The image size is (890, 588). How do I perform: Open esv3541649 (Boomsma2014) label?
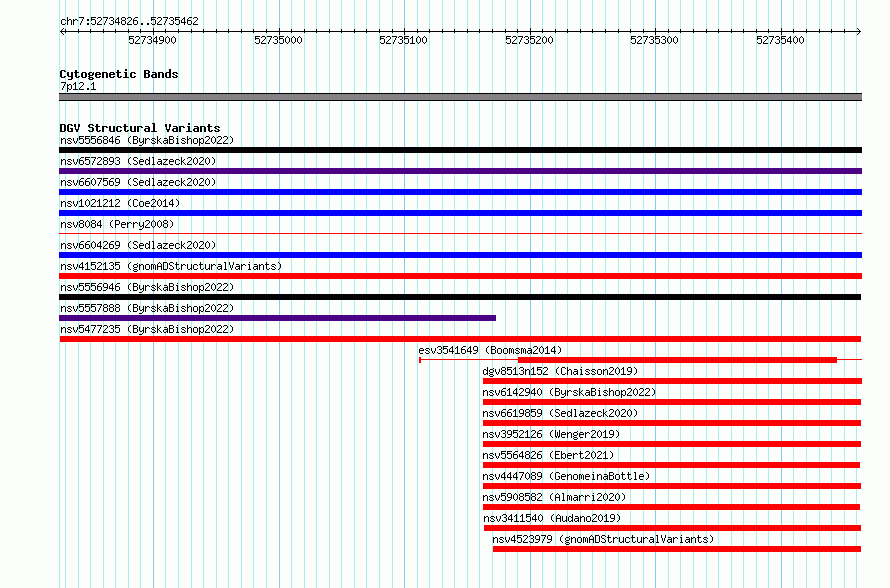point(490,350)
